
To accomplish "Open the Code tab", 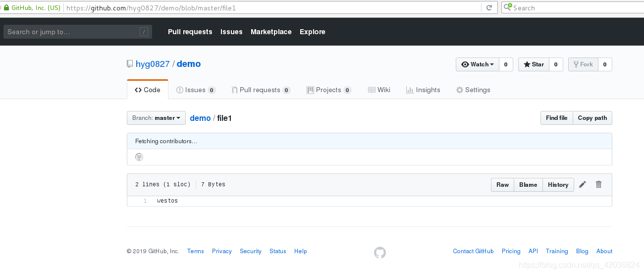I will [x=148, y=90].
